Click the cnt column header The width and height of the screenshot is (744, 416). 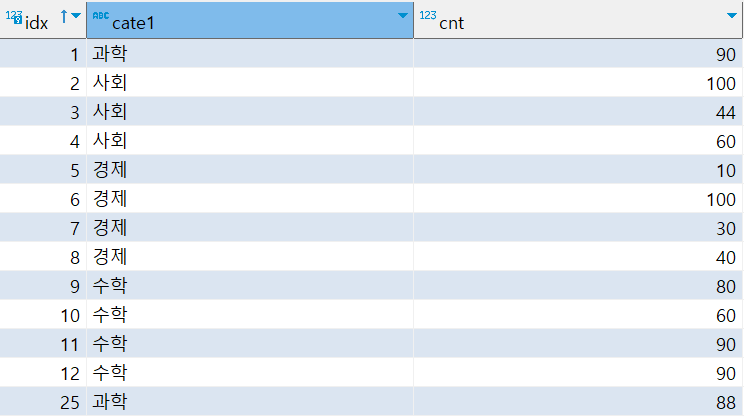tap(578, 20)
